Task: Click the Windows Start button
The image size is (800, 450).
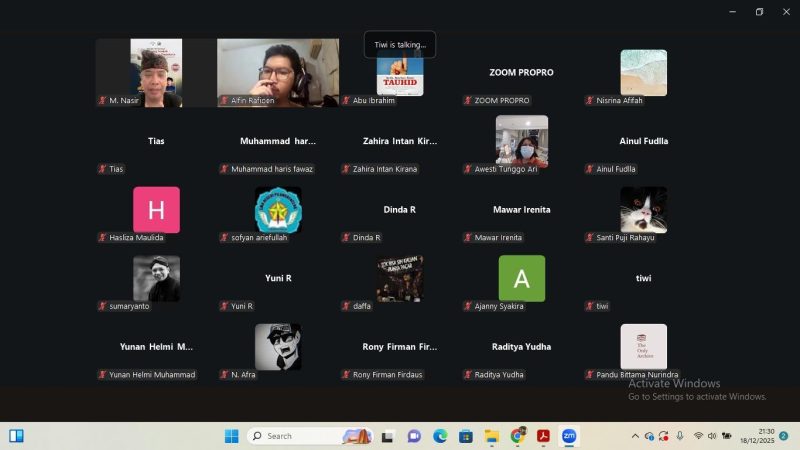Action: (231, 436)
